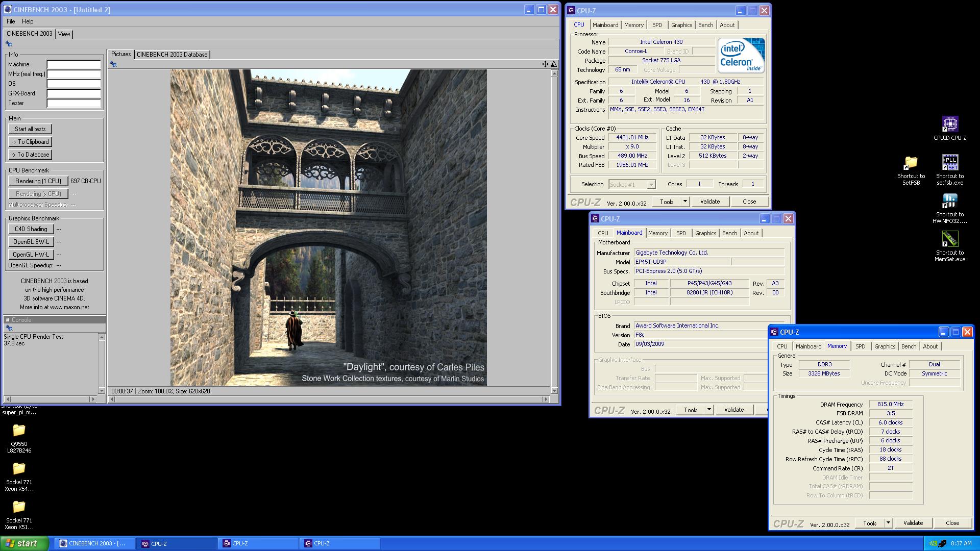This screenshot has width=980, height=551.
Task: Run the Rendering (1 CPU) benchmark
Action: click(38, 181)
